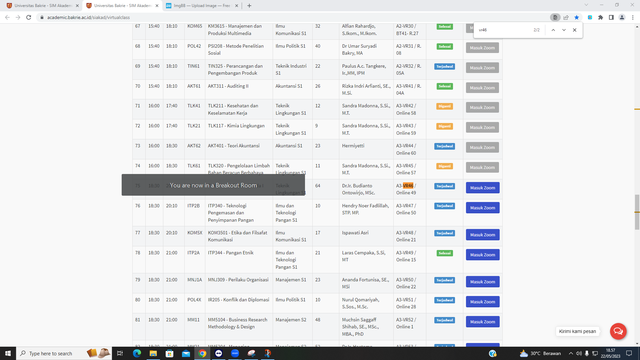The image size is (640, 360).
Task: Jump to previous find-in-page result
Action: 553,30
